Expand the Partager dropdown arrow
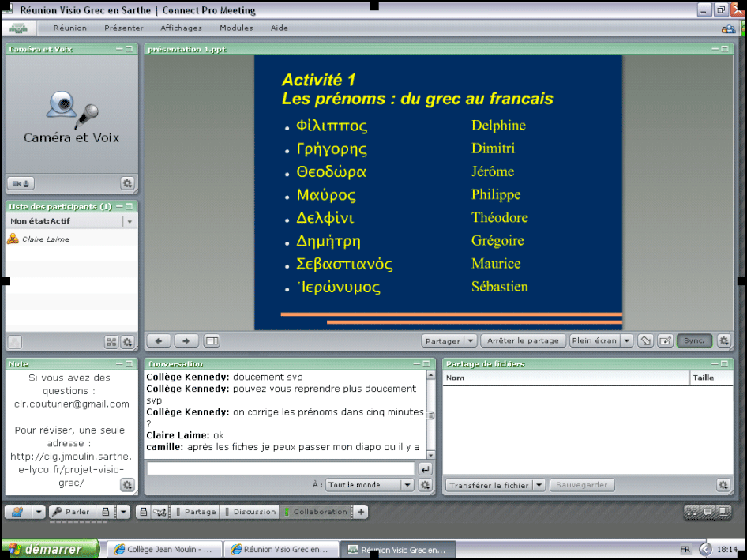The width and height of the screenshot is (747, 560). pyautogui.click(x=471, y=341)
